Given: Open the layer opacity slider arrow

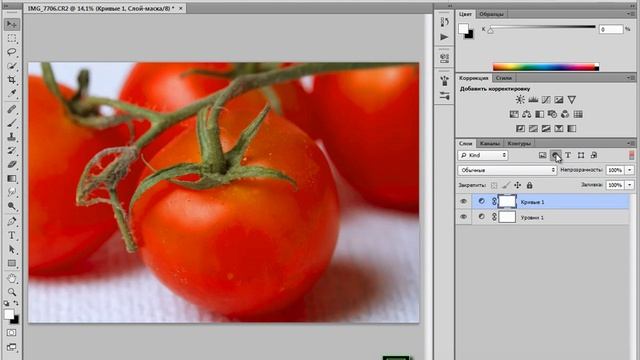Looking at the screenshot, I should [630, 170].
